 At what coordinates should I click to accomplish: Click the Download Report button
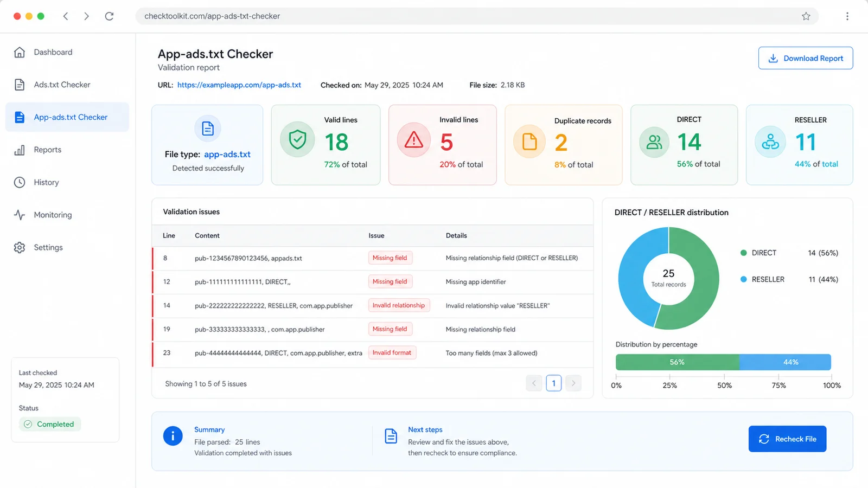point(806,58)
